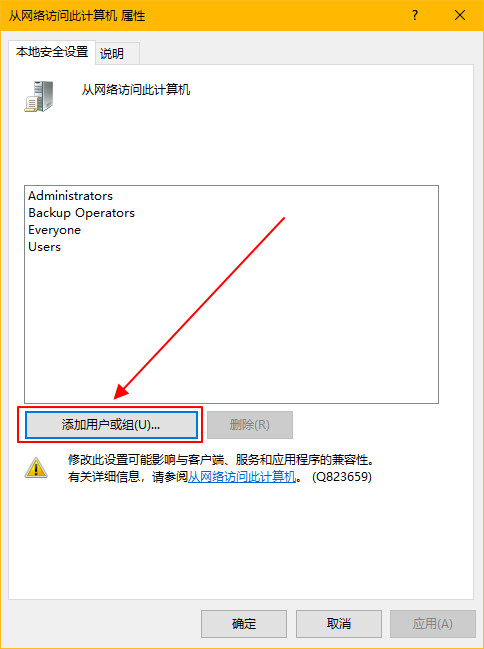Click the 应用(A) button
Screen dimensions: 484x649
coord(433,624)
